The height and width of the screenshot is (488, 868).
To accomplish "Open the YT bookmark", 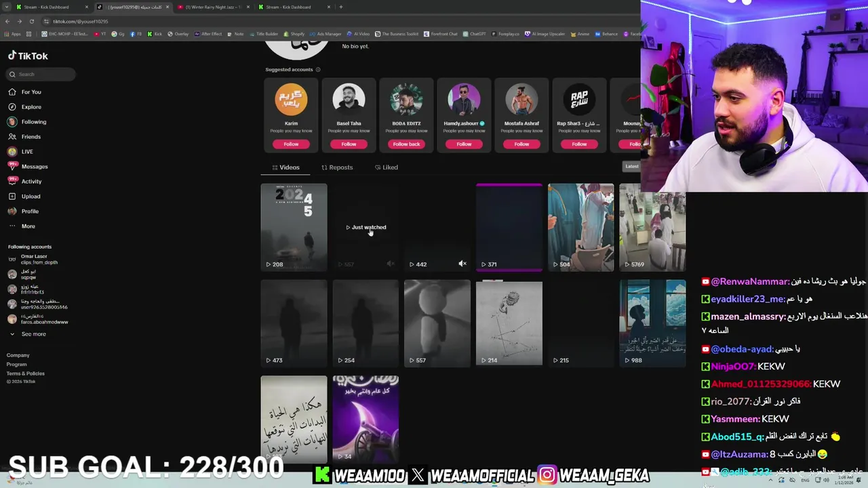I will (x=100, y=34).
